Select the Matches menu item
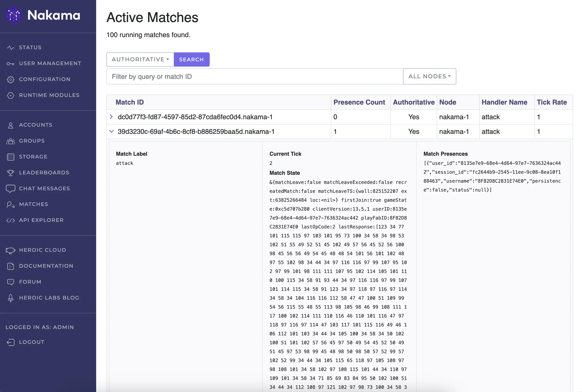 [x=33, y=204]
